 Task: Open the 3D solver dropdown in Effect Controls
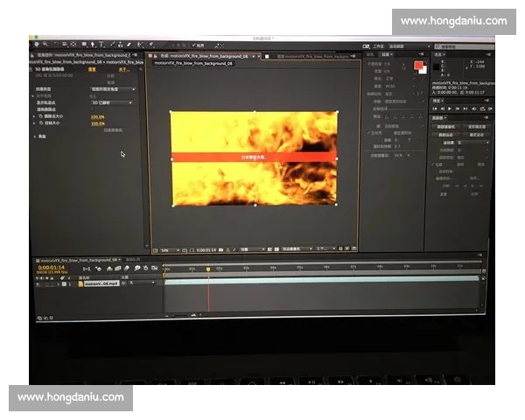pyautogui.click(x=112, y=102)
